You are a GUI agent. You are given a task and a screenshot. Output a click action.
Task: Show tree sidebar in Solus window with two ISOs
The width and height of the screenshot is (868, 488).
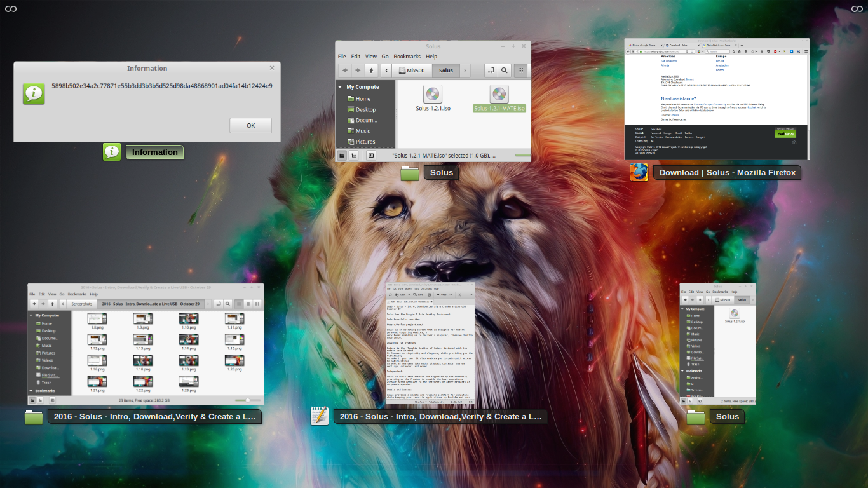pos(354,154)
